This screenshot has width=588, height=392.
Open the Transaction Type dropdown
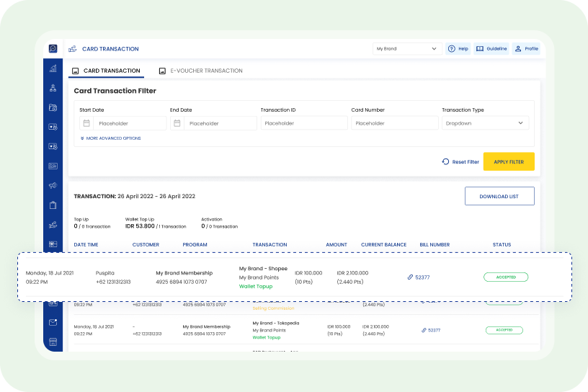pyautogui.click(x=485, y=123)
